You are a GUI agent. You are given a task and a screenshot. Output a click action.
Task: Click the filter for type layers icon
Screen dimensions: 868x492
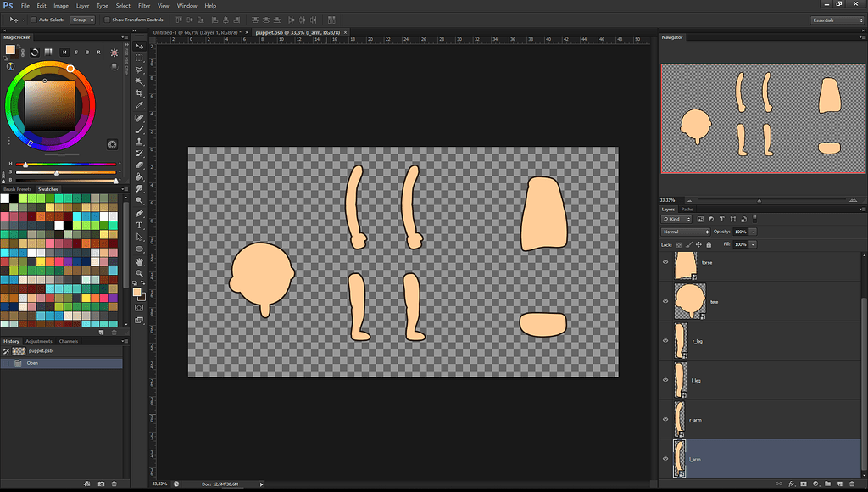point(721,219)
